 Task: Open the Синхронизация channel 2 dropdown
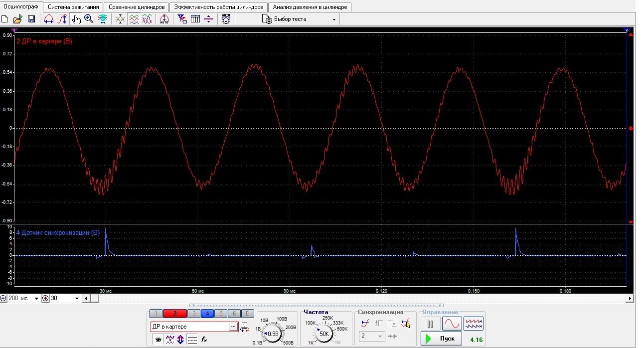pos(372,337)
